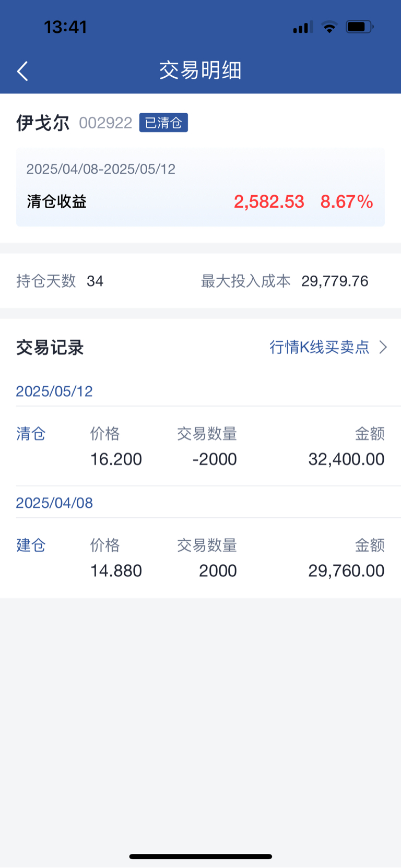Image resolution: width=401 pixels, height=868 pixels.
Task: Tap the Wi-Fi status icon
Action: 329,27
